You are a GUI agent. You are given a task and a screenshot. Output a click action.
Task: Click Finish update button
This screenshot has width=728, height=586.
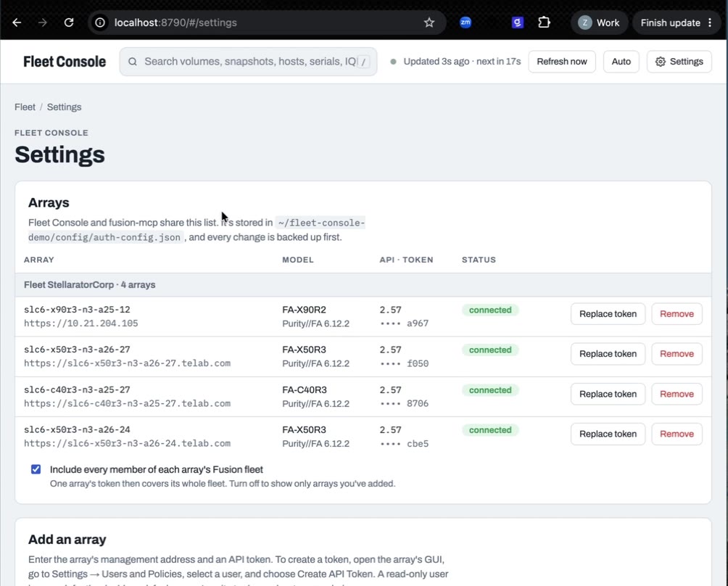click(x=670, y=22)
